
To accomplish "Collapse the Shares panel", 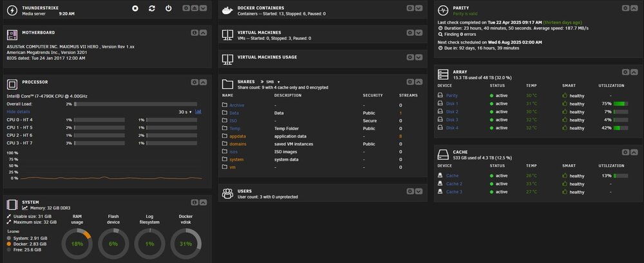I will point(419,82).
